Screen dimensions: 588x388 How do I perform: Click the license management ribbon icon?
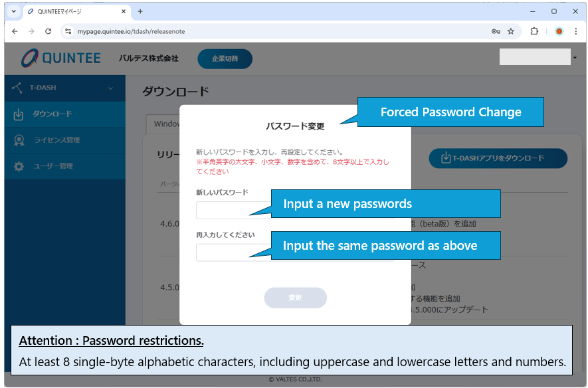[19, 140]
